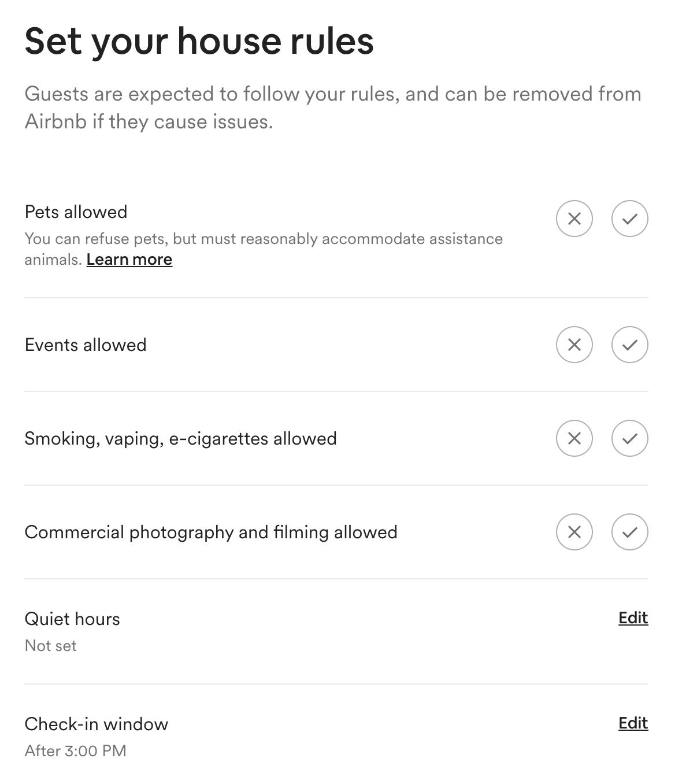The width and height of the screenshot is (697, 784).
Task: Click the checkmark to allow commercial filming
Action: tap(629, 532)
